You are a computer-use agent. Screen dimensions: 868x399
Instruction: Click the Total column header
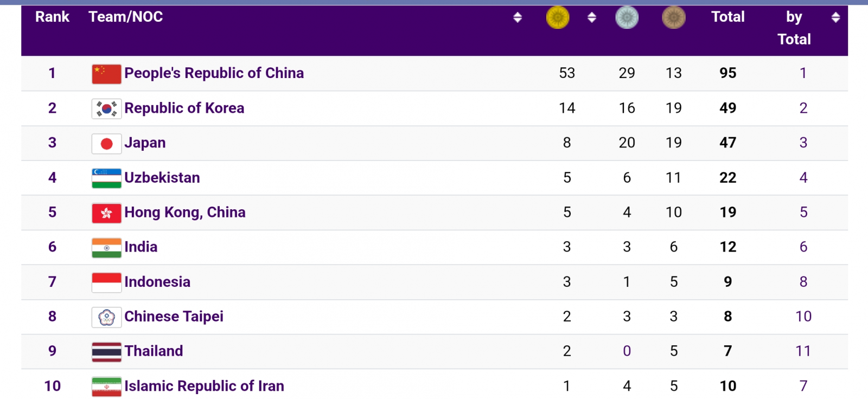[x=727, y=17]
